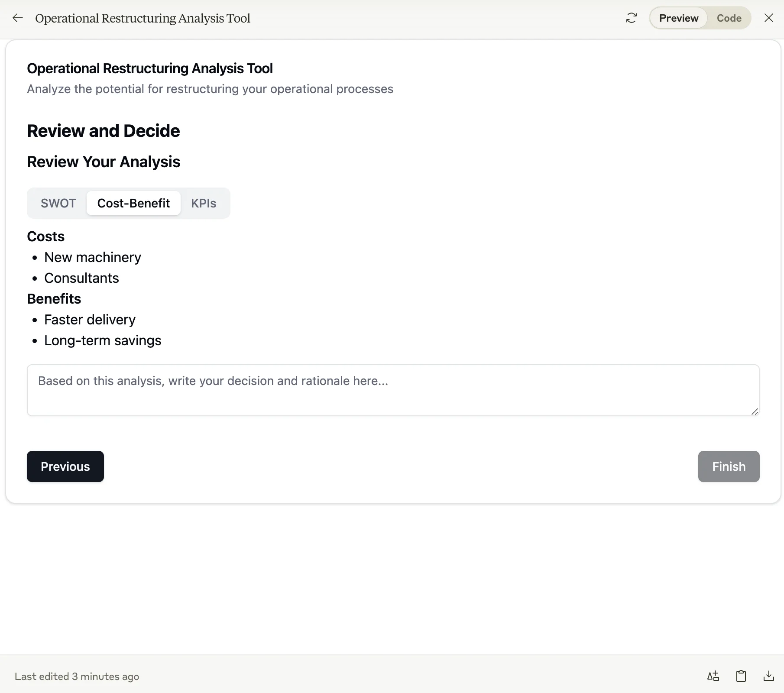784x693 pixels.
Task: Switch to Code view
Action: coord(729,18)
